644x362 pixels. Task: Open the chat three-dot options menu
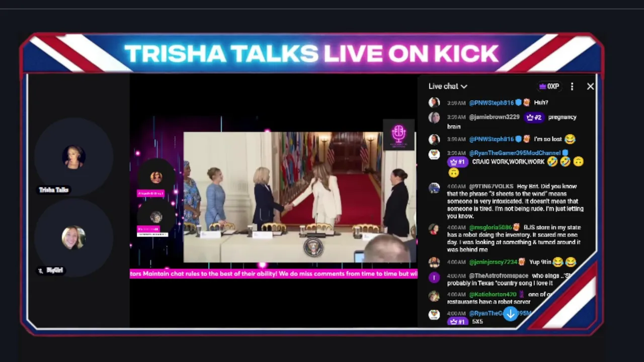point(572,86)
